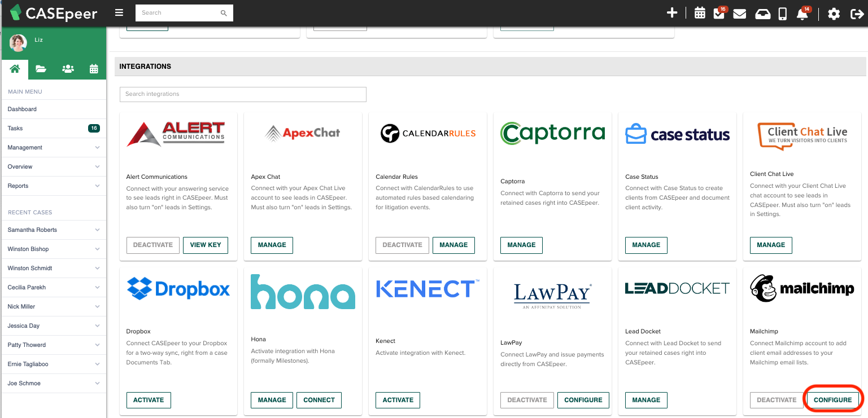This screenshot has height=418, width=868.
Task: Manage the Client Chat Live integration
Action: (771, 245)
